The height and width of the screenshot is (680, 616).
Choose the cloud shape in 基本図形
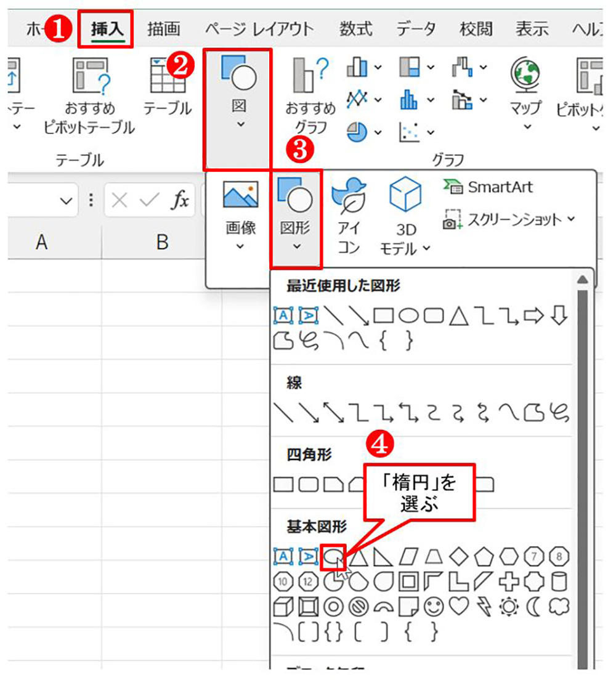(x=558, y=606)
